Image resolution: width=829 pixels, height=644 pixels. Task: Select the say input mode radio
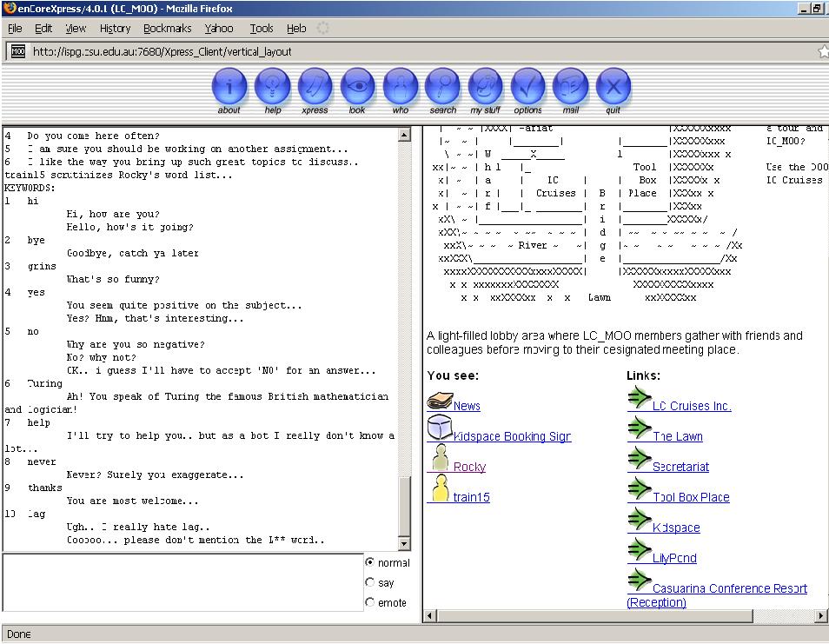[x=369, y=582]
